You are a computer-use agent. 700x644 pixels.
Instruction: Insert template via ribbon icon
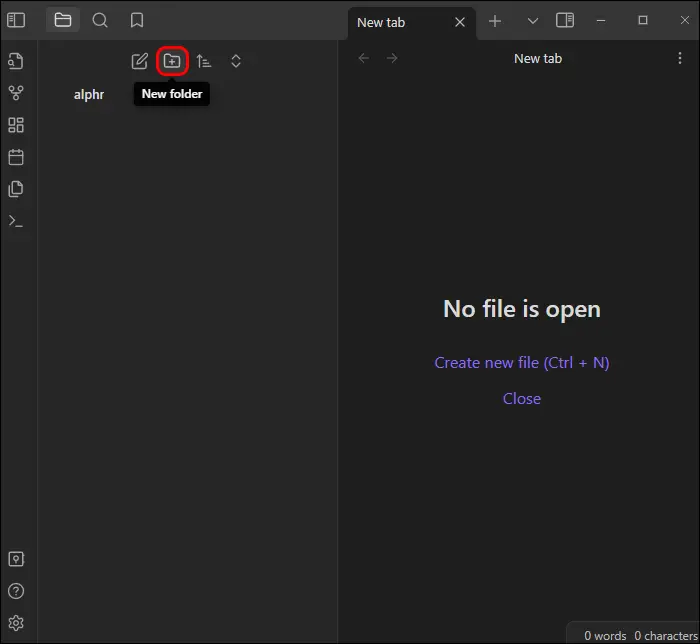(16, 189)
